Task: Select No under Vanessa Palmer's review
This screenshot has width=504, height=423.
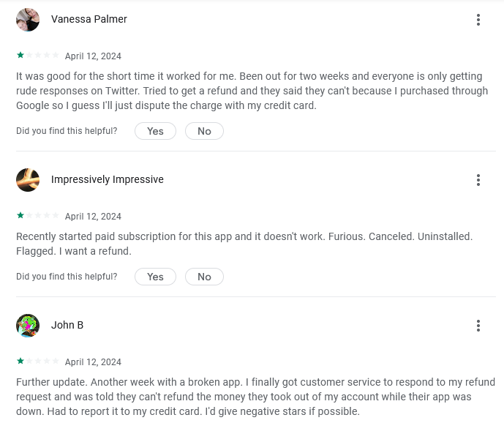Action: [204, 131]
